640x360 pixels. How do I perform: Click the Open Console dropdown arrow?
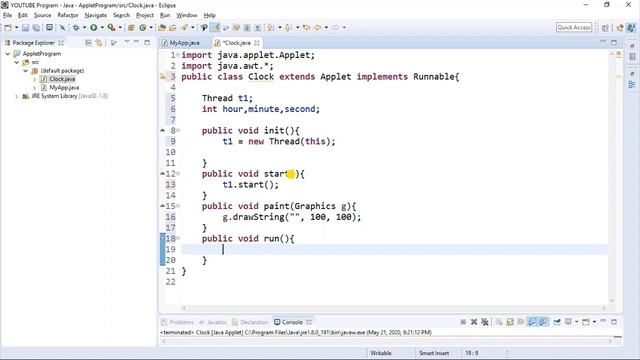pos(594,322)
